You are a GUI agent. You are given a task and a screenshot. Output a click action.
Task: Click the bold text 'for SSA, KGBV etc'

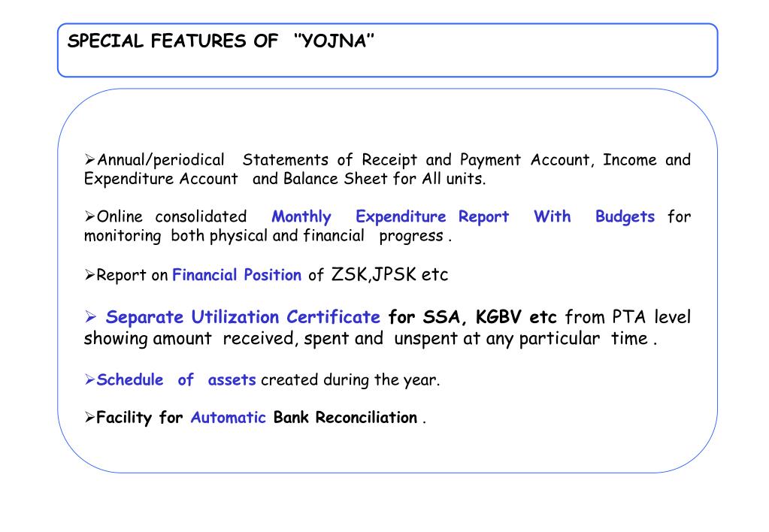pyautogui.click(x=472, y=317)
